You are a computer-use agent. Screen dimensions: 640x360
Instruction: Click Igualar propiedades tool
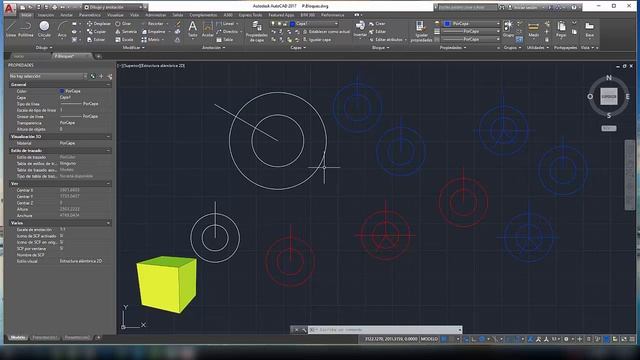point(421,31)
